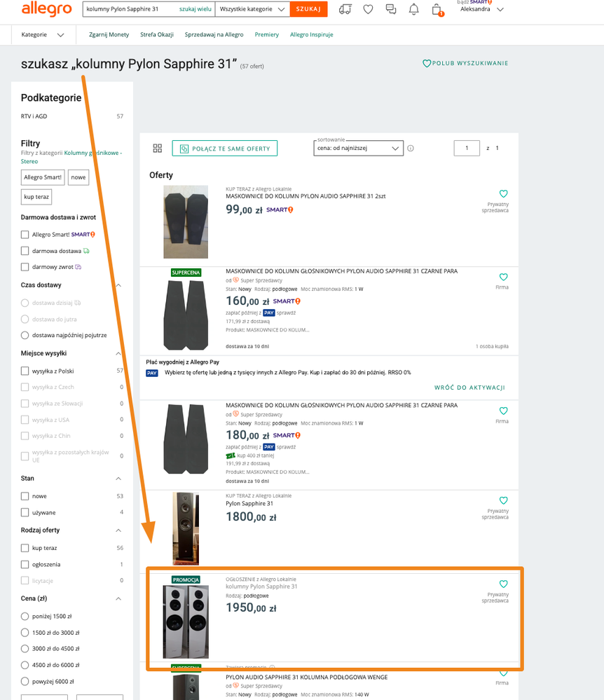
Task: Click the delivery truck icon in header
Action: pos(345,9)
